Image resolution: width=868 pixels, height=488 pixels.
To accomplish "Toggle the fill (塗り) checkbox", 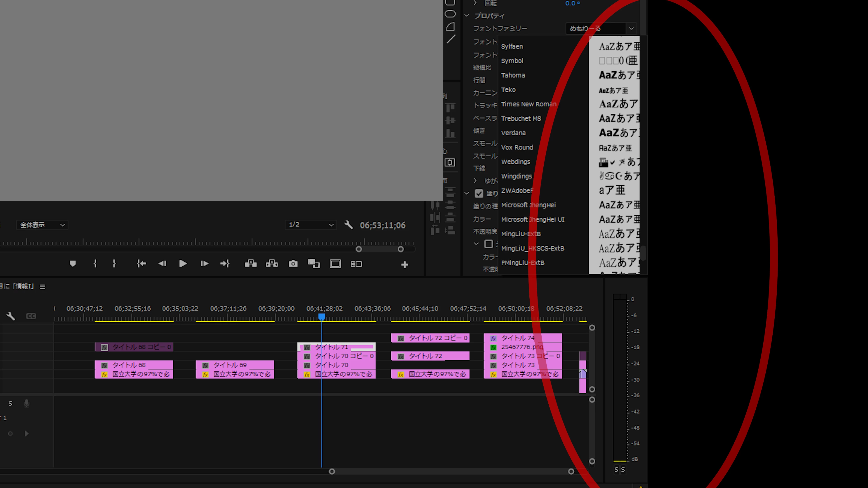I will (x=479, y=193).
